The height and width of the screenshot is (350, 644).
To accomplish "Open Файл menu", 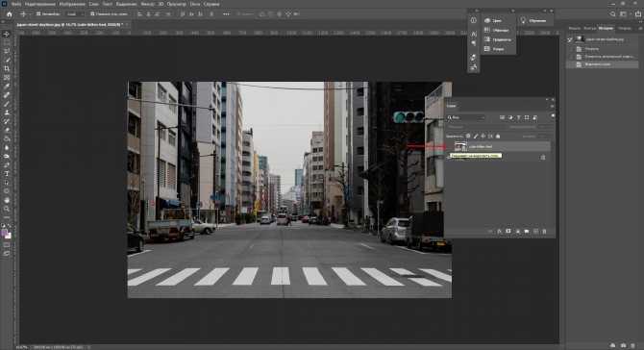I will coord(16,4).
